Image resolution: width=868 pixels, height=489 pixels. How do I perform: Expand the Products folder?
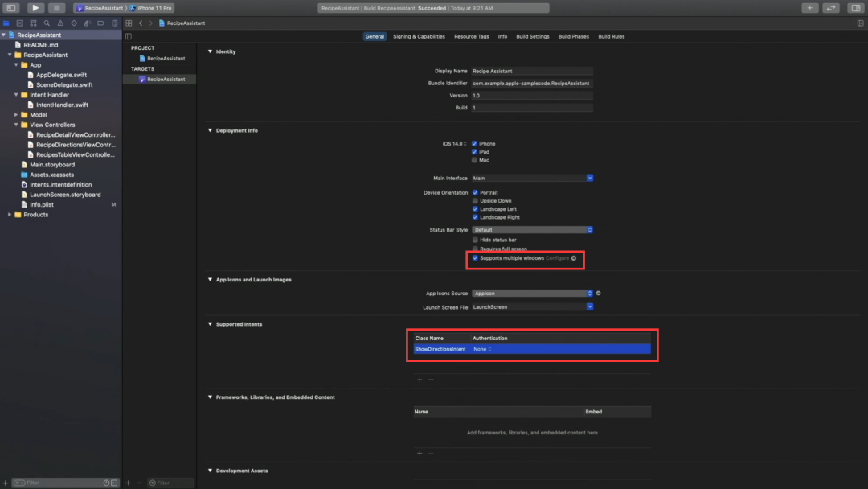coord(10,214)
